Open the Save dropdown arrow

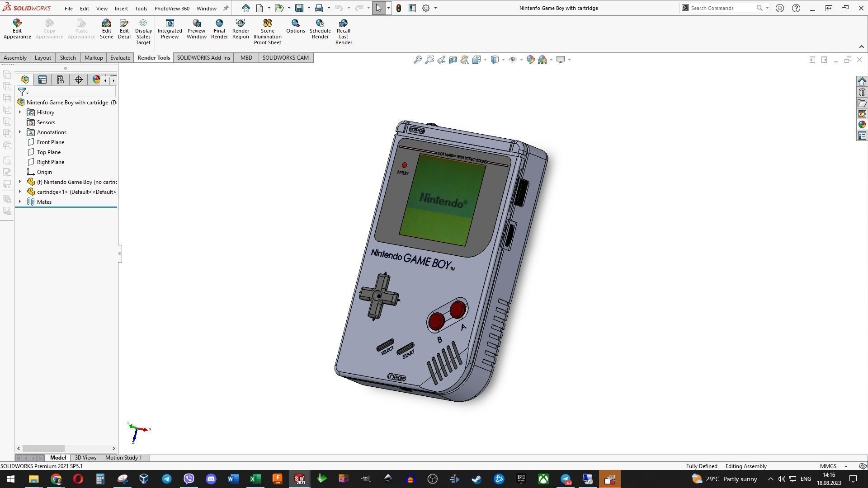309,8
